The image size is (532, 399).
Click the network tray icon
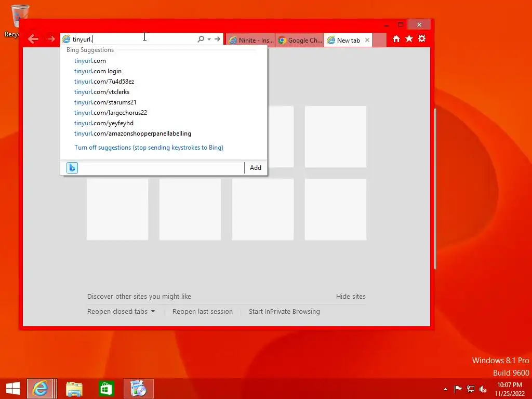point(471,389)
